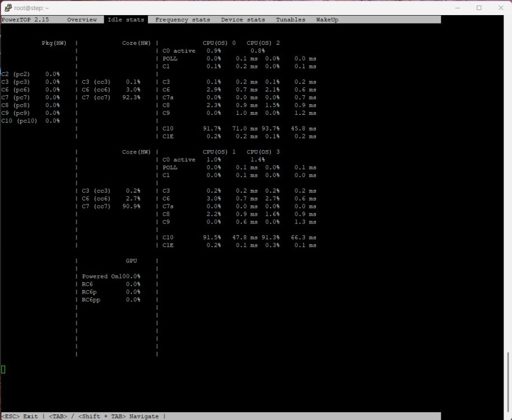Click the <Shift + TAB> Navigate hint
The image size is (512, 420).
point(119,417)
